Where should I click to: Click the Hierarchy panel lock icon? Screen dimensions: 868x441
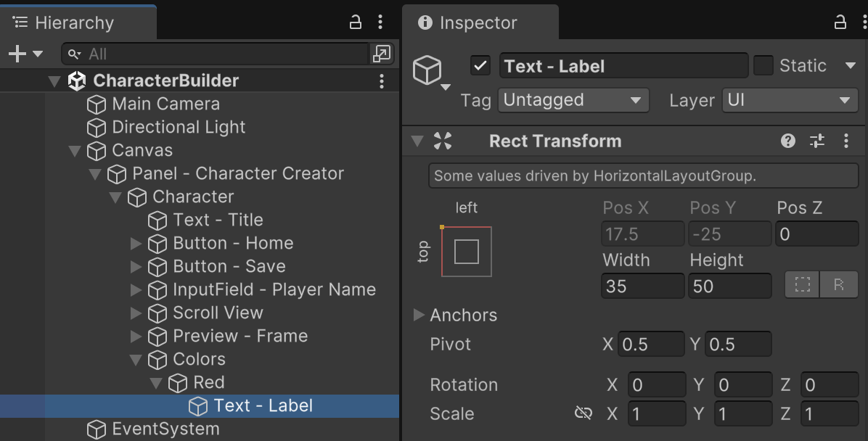click(356, 22)
